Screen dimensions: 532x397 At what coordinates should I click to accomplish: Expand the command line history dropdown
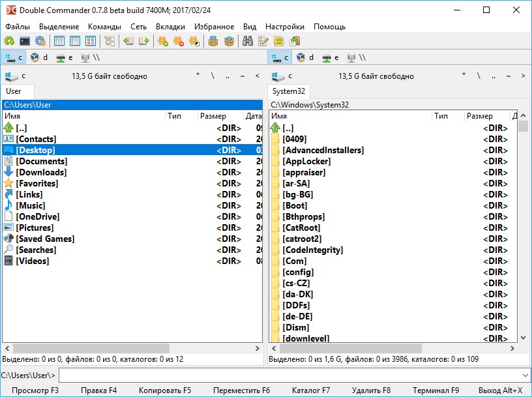pyautogui.click(x=525, y=375)
